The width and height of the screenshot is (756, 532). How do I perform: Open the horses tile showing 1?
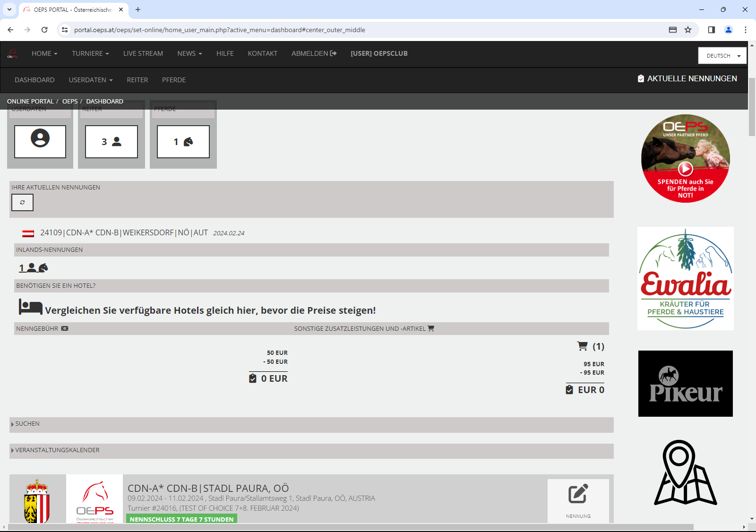[x=183, y=141]
